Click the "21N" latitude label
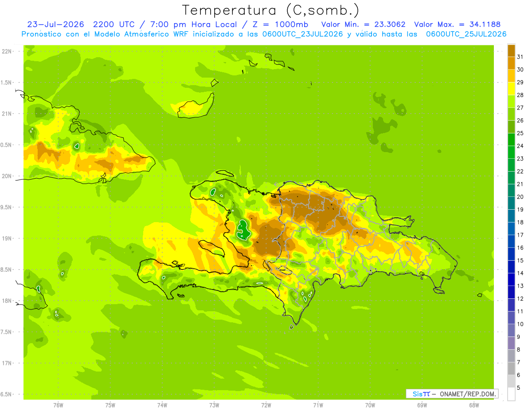The image size is (532, 411). [x=7, y=114]
